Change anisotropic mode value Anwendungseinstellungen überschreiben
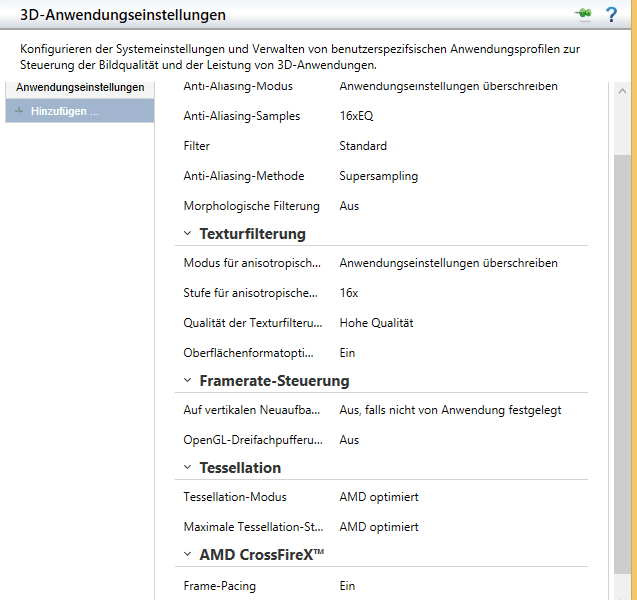Screen dimensions: 637x600 (448, 263)
